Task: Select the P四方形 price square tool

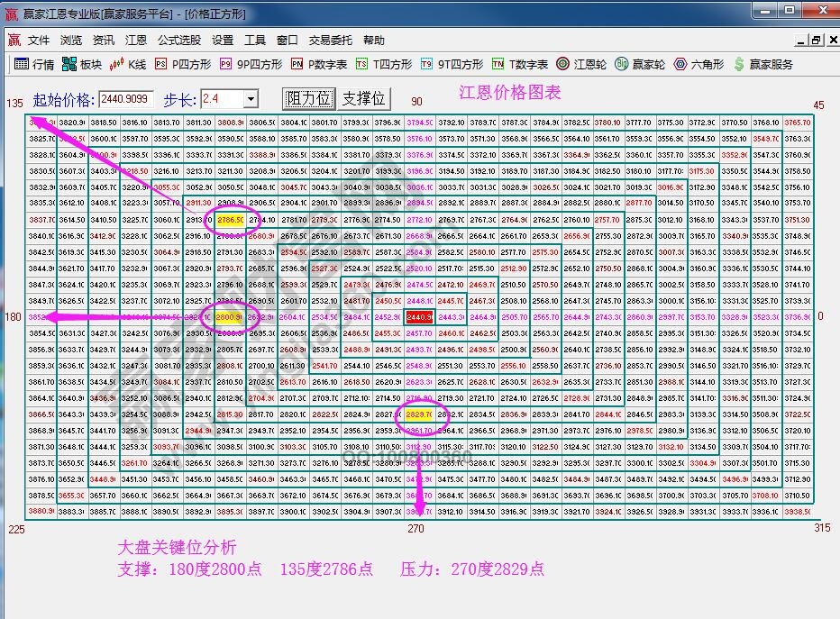Action: pos(183,65)
